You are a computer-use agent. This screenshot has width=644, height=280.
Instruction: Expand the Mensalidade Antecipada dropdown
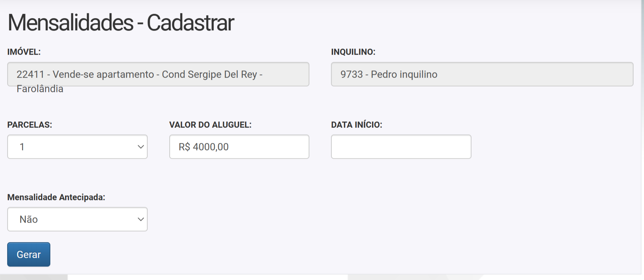click(77, 219)
